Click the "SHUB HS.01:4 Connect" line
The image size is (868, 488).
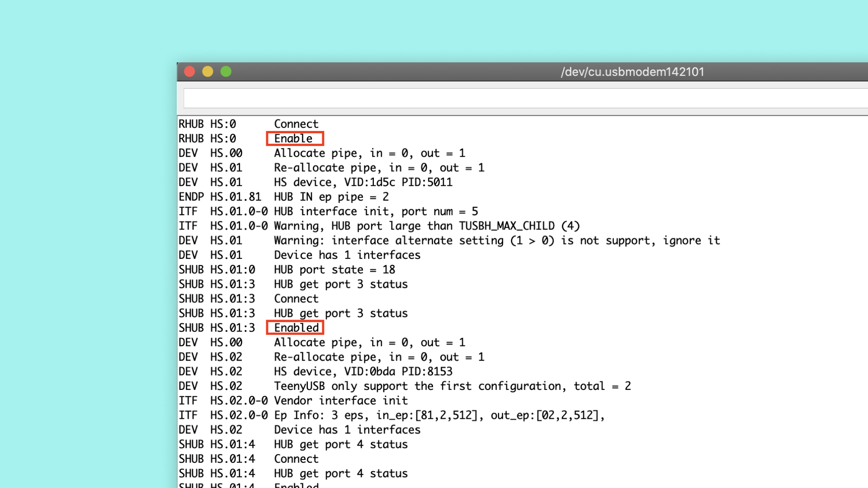pos(296,459)
